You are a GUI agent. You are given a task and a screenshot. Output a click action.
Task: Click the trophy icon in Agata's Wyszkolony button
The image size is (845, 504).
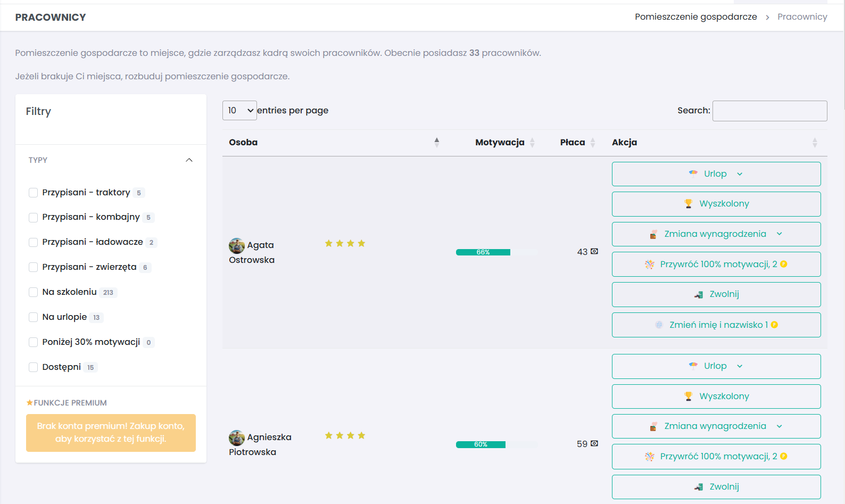tap(688, 204)
